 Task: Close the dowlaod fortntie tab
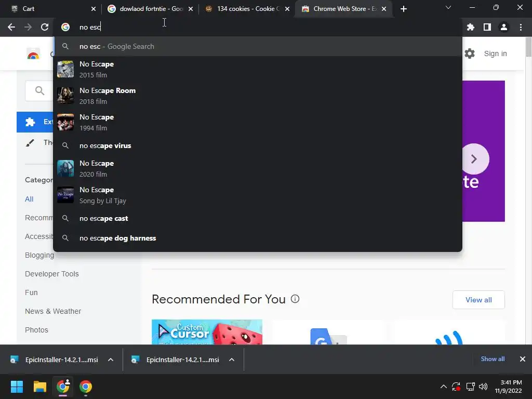coord(191,9)
